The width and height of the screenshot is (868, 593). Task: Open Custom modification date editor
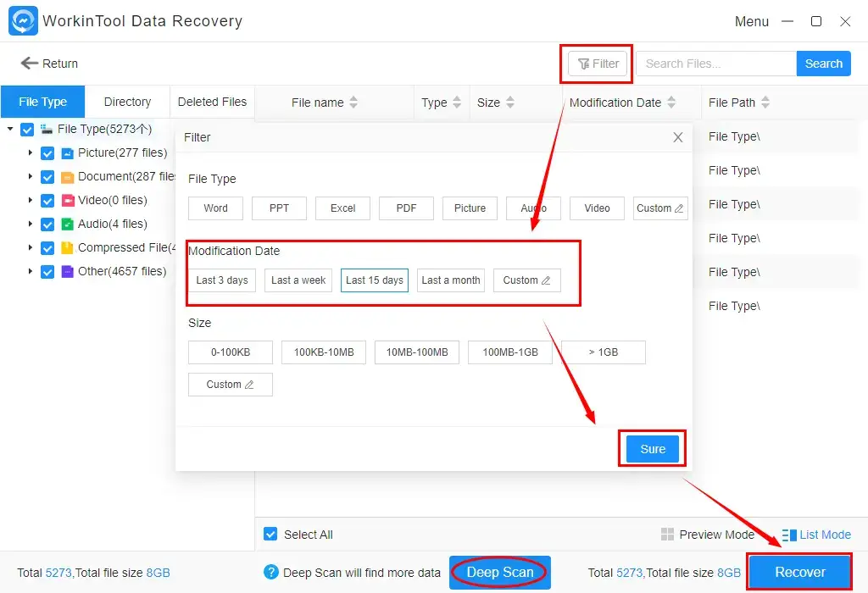526,280
